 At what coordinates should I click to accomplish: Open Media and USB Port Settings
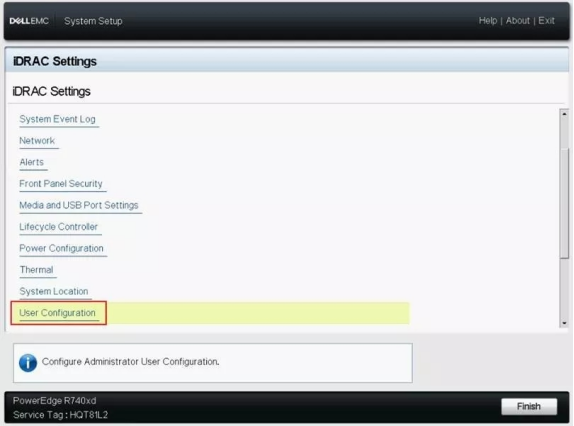(x=79, y=205)
